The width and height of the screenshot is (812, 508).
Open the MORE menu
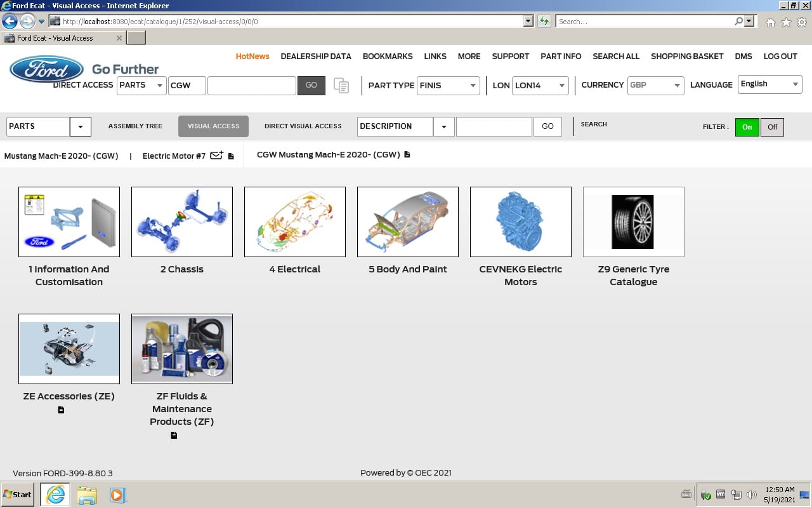[x=469, y=56]
